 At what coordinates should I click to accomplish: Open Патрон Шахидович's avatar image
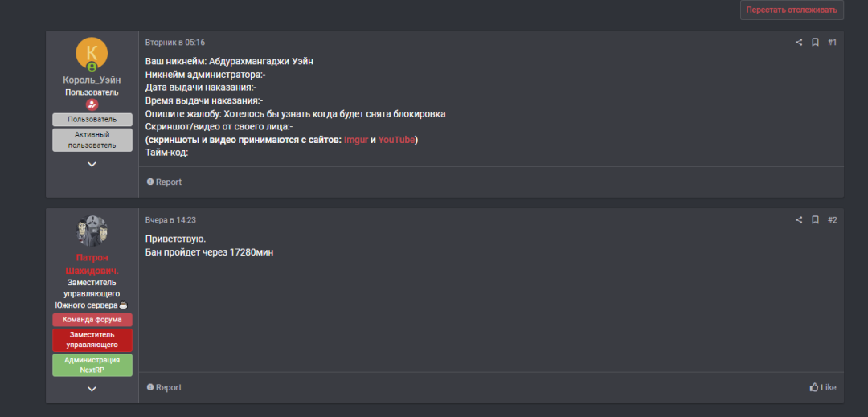tap(92, 231)
